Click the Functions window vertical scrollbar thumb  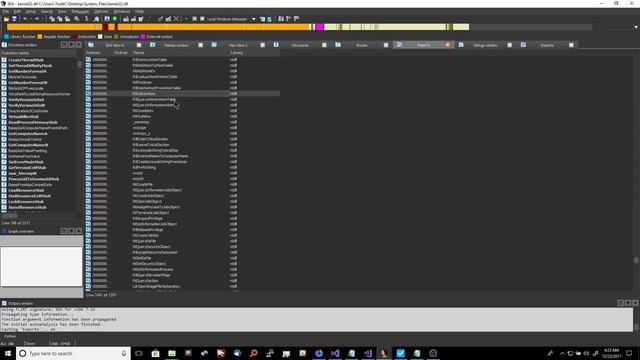click(x=79, y=64)
